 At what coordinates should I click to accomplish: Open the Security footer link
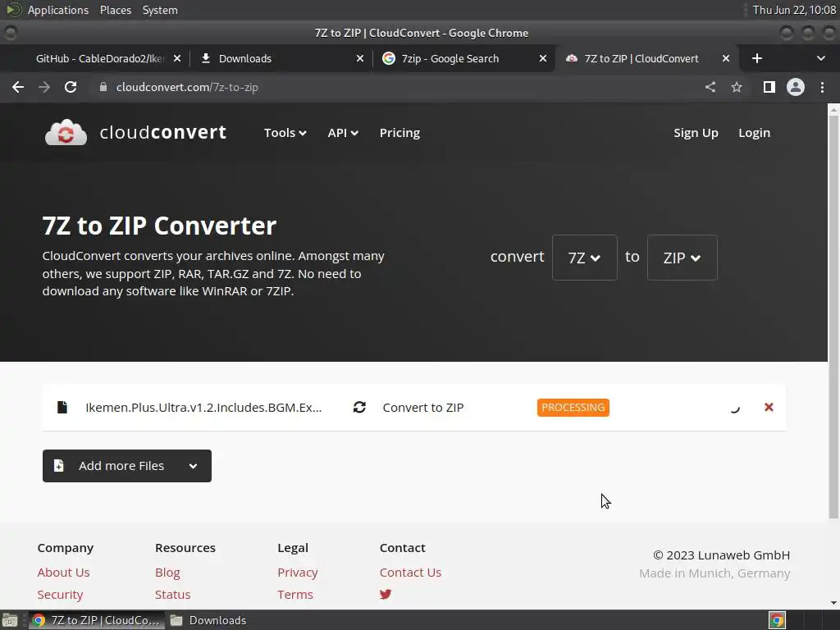(x=60, y=595)
